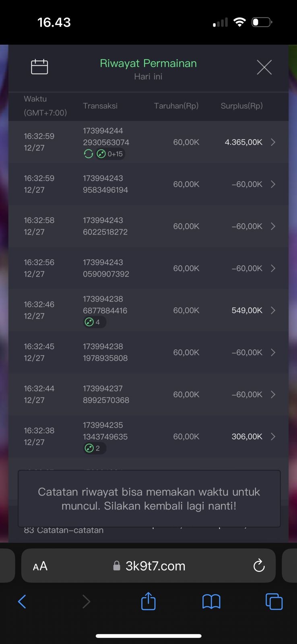Viewport: 297px width, 644px height.
Task: Select the transaction row ending 0590907392
Action: pos(148,268)
